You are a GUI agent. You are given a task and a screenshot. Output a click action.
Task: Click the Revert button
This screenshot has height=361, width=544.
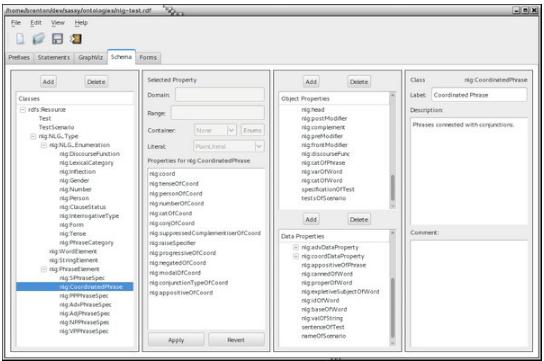236,340
